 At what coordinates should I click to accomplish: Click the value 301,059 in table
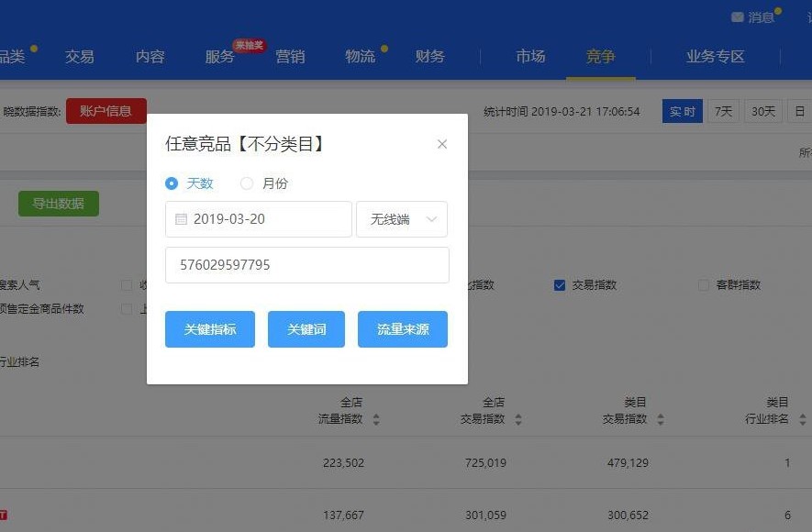[485, 515]
